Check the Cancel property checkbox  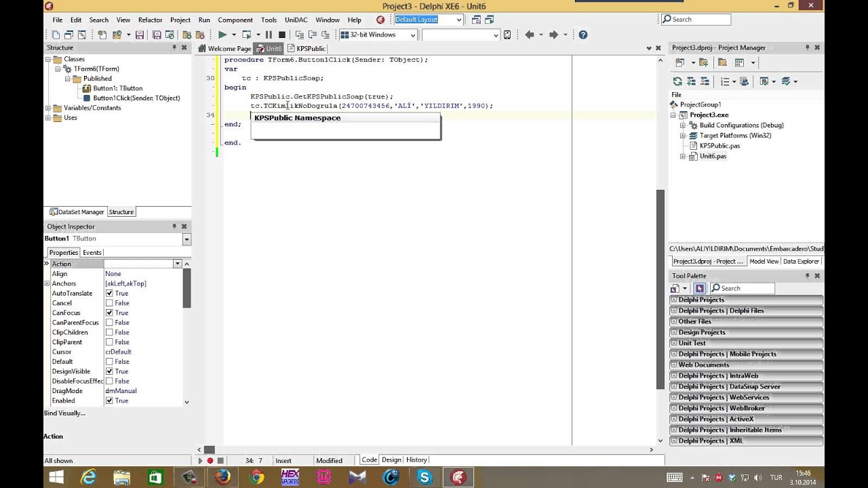point(109,303)
